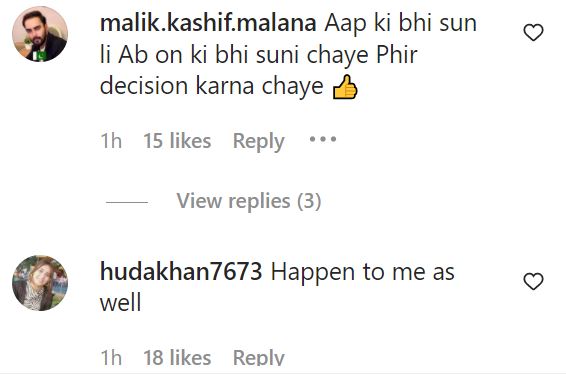Viewport: 566px width, 389px height.
Task: Click the thumbs-up emoji in the comment
Action: pos(345,87)
